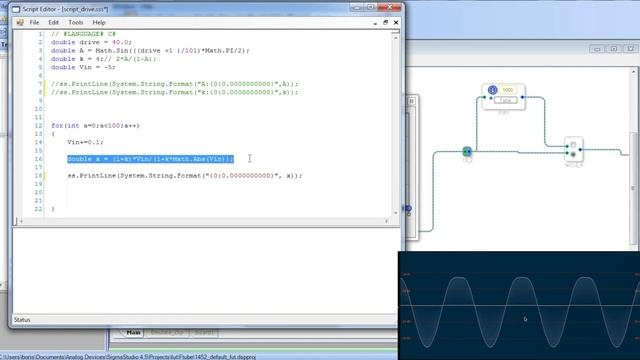Restore the inner script document window
This screenshot has width=640, height=360.
(385, 22)
